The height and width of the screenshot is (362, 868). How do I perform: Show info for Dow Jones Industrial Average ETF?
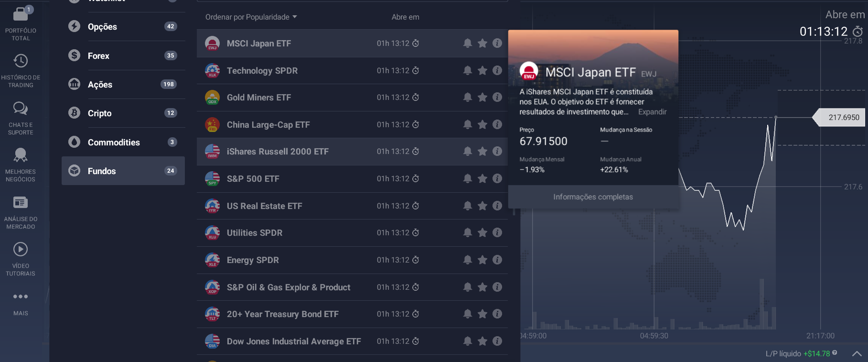497,341
